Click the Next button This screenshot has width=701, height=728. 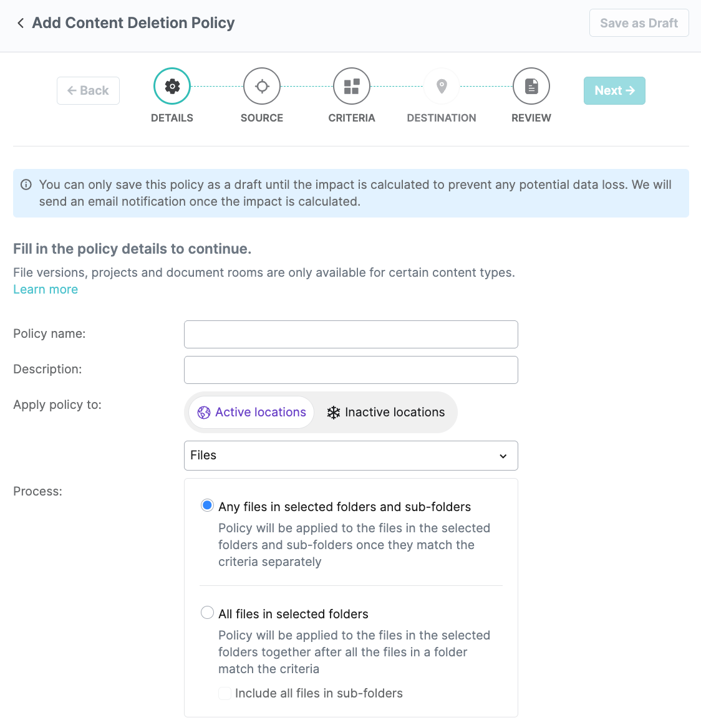pos(614,90)
